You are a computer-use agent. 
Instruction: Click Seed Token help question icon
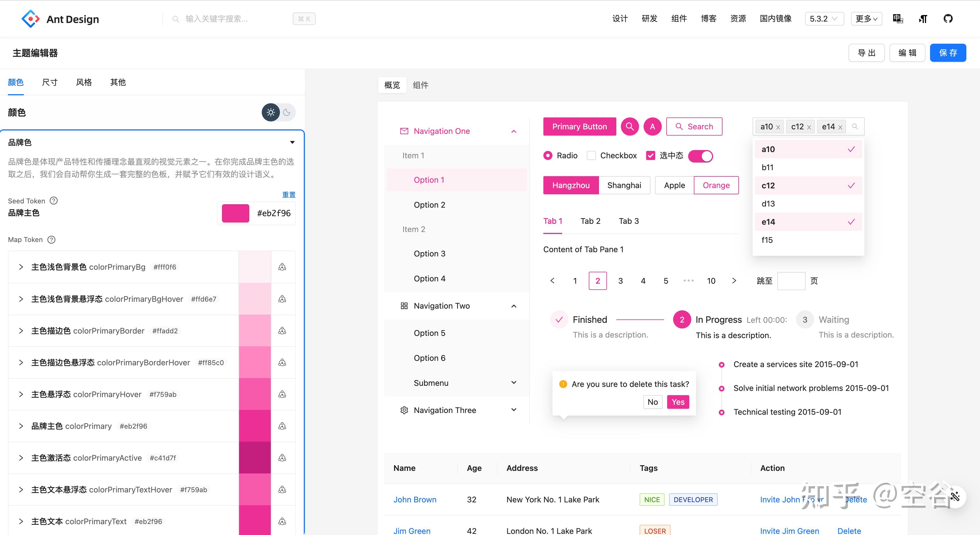pos(54,201)
